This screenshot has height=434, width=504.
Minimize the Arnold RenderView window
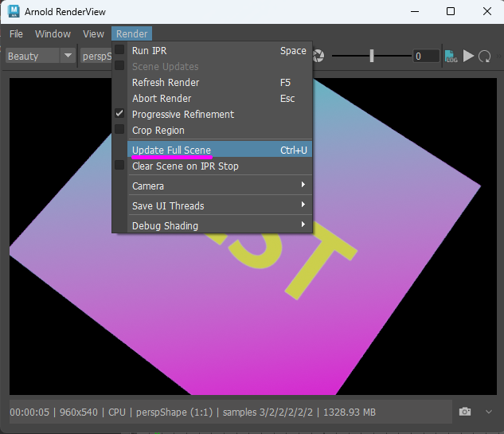(x=415, y=12)
